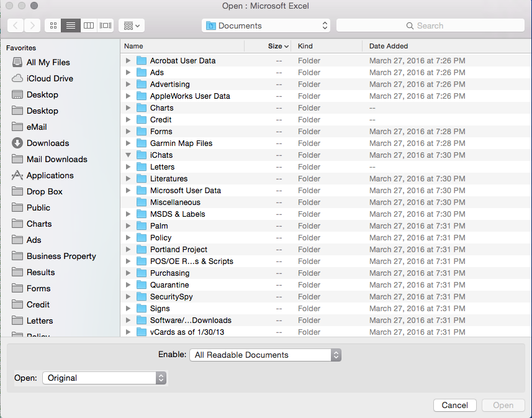Open Applications from the sidebar
Image resolution: width=532 pixels, height=418 pixels.
click(50, 175)
